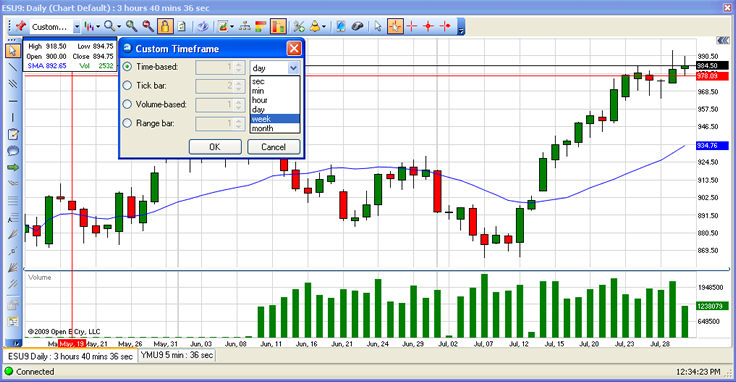Switch to YMU9 5 min tab
Image resolution: width=736 pixels, height=382 pixels.
tap(177, 355)
